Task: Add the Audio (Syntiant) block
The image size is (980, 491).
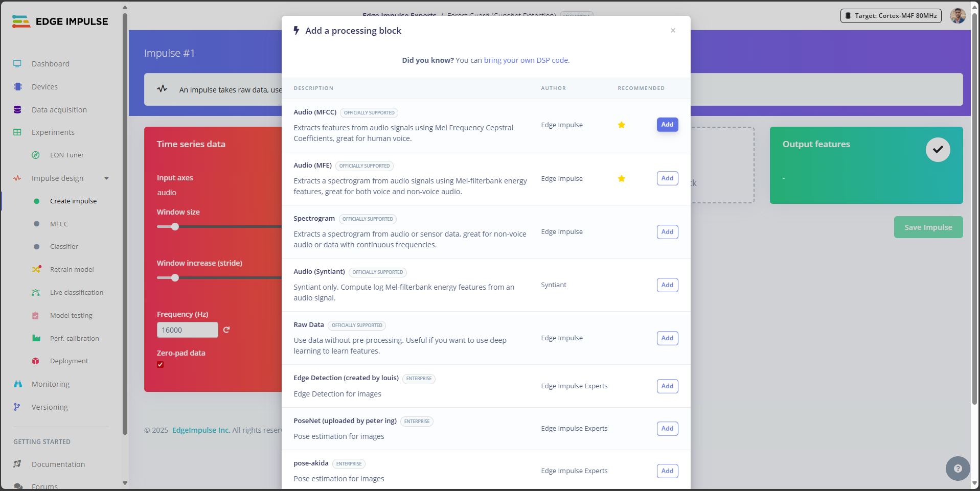Action: [x=668, y=285]
